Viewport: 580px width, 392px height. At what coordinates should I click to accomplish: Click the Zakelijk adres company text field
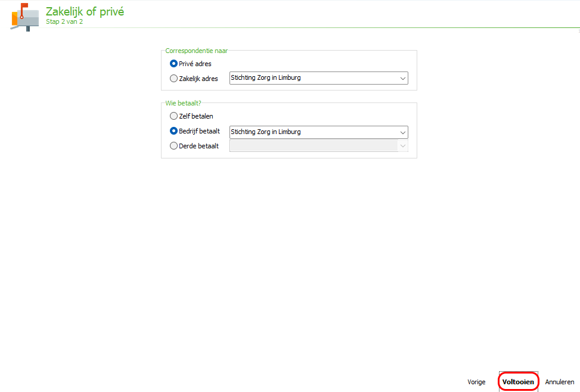pyautogui.click(x=314, y=78)
